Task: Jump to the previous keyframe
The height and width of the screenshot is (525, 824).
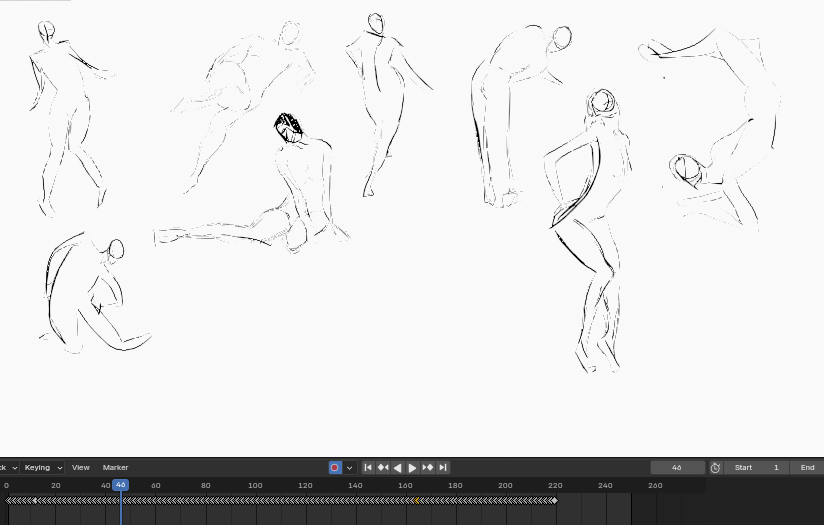Action: pos(383,468)
